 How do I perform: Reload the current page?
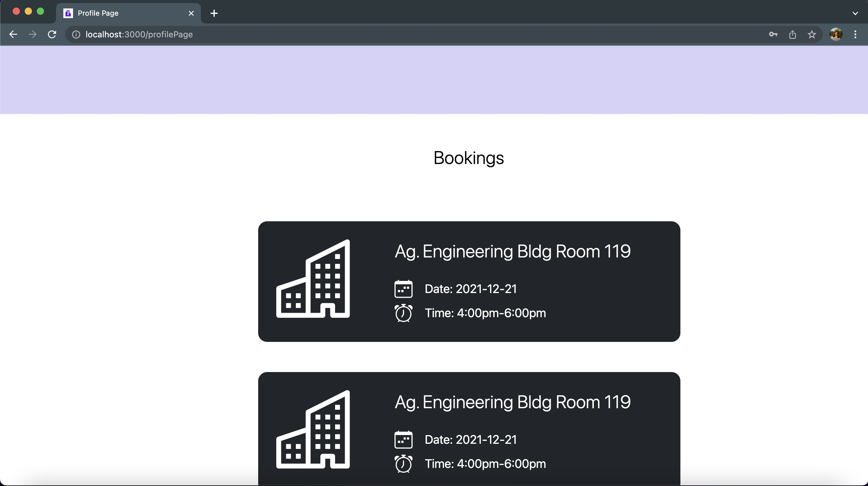[52, 34]
